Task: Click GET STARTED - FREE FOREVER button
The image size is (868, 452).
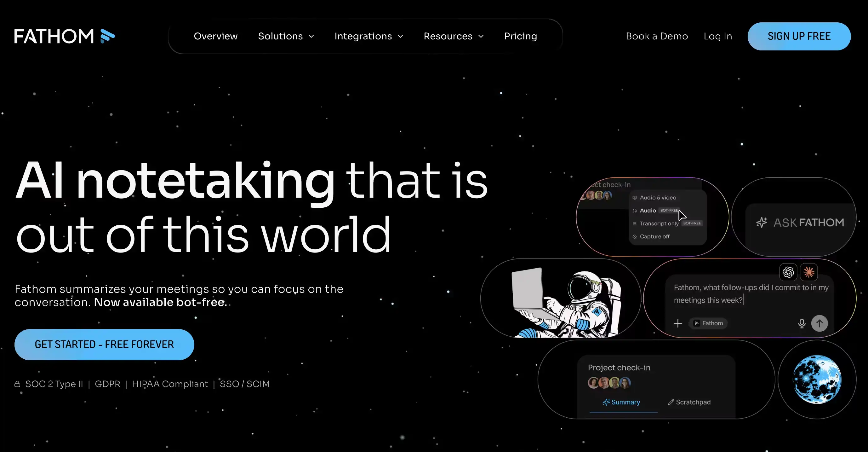Action: [104, 345]
